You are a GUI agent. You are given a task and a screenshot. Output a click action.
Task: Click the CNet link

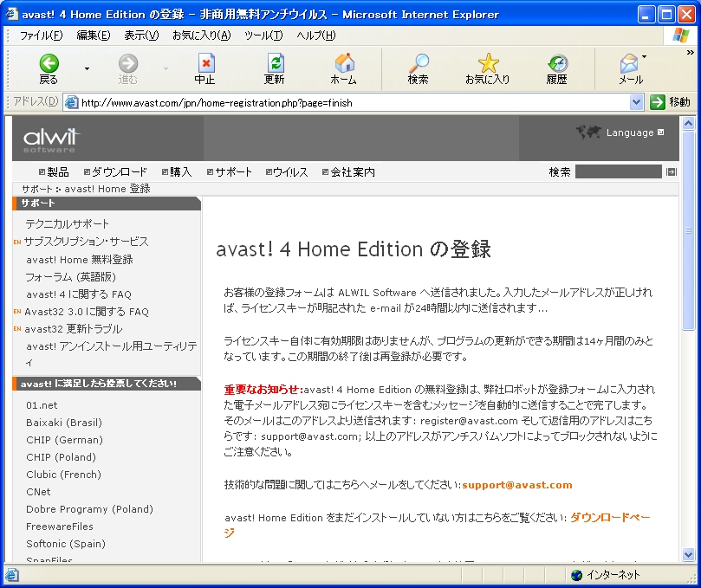click(38, 492)
